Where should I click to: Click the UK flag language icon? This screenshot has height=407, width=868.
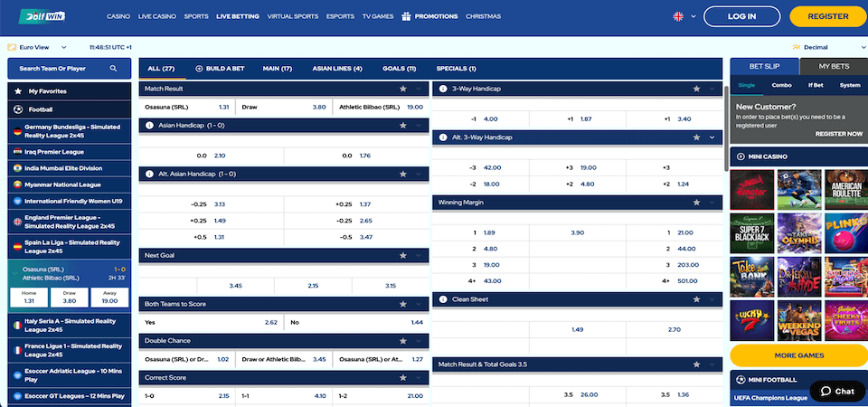[678, 16]
